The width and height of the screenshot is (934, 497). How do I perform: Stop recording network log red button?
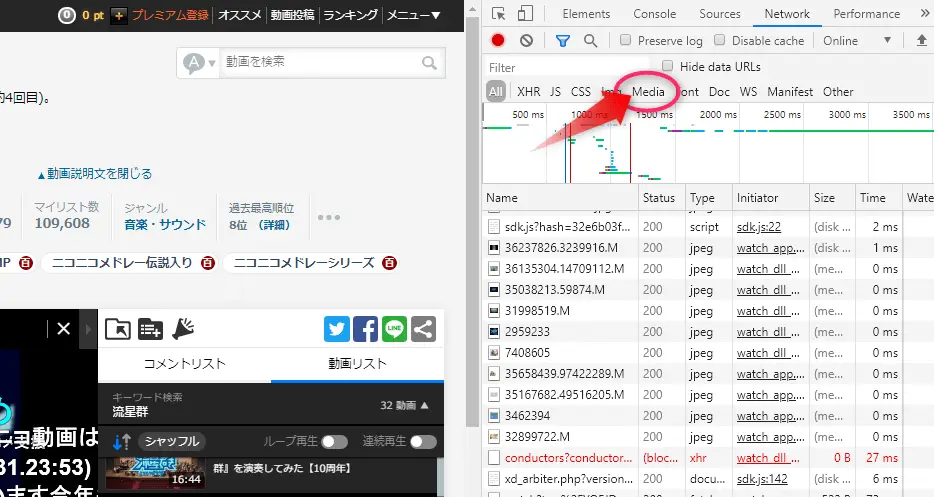498,41
